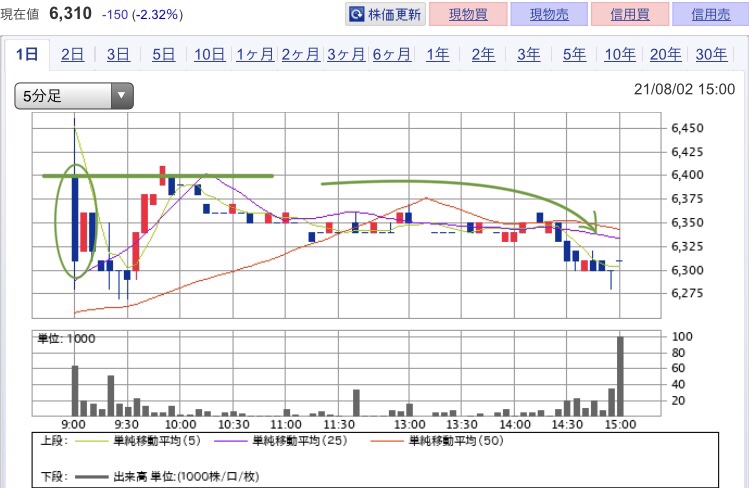Click the legend entry 単純移動平均(5)
Image resolution: width=749 pixels, height=488 pixels.
(157, 441)
